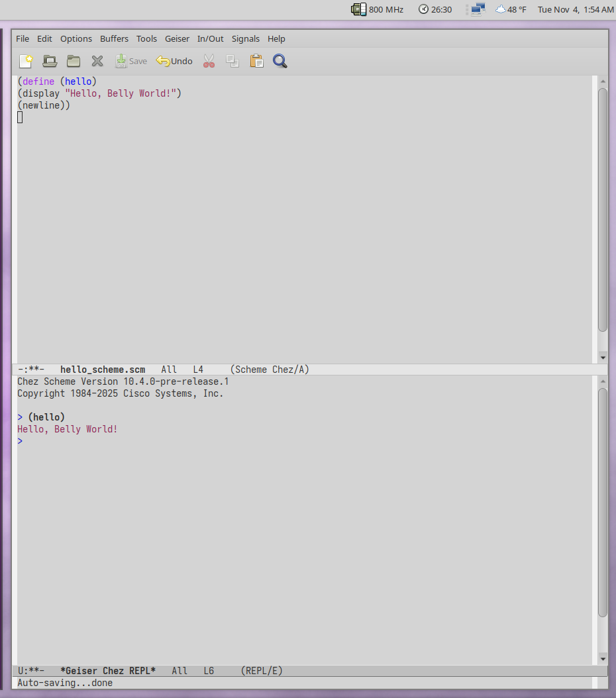The height and width of the screenshot is (698, 616).
Task: Open the Options menu
Action: tap(76, 38)
